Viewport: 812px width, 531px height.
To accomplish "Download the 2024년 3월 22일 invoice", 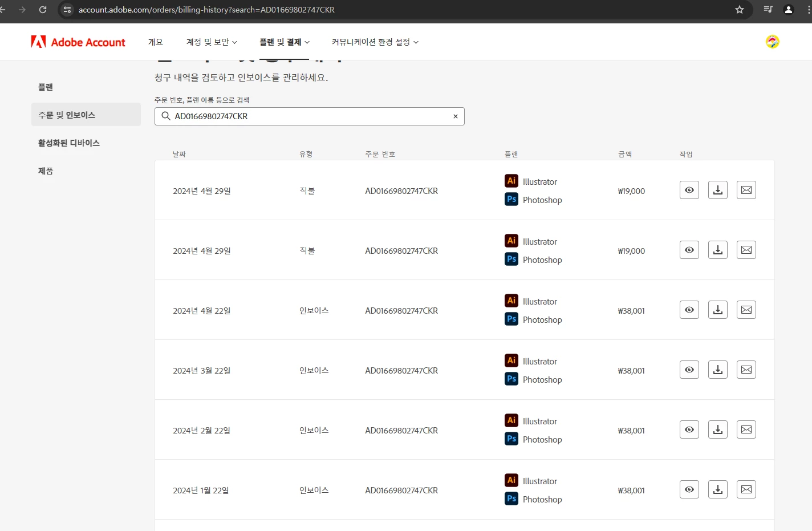I will click(717, 370).
